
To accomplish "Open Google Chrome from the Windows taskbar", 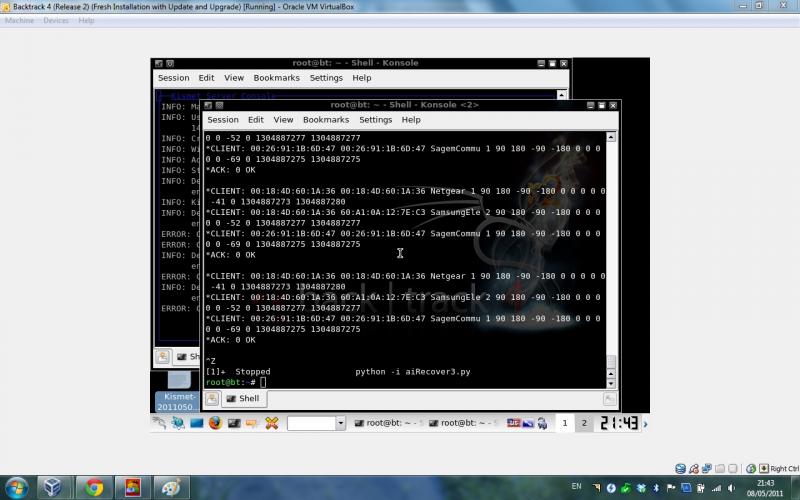I will 94,487.
